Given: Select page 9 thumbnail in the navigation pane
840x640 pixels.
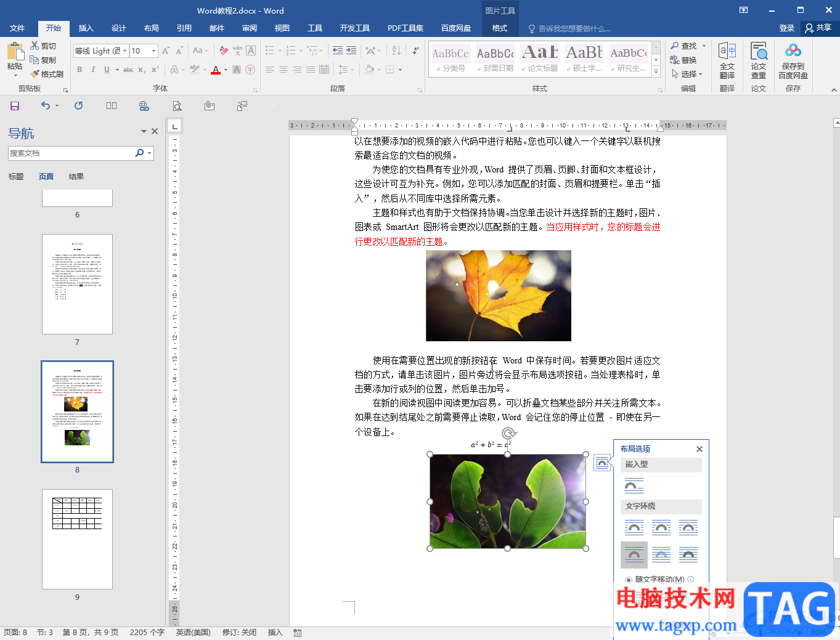Looking at the screenshot, I should [x=77, y=539].
